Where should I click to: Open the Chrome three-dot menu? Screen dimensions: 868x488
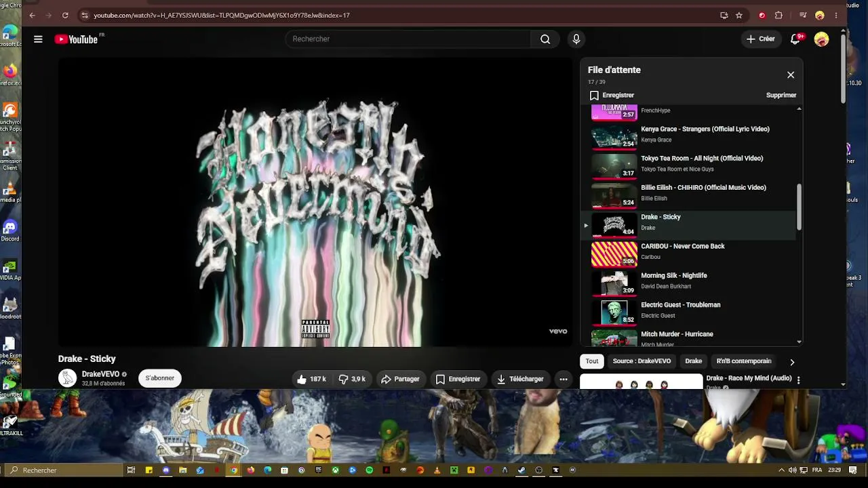coord(836,15)
